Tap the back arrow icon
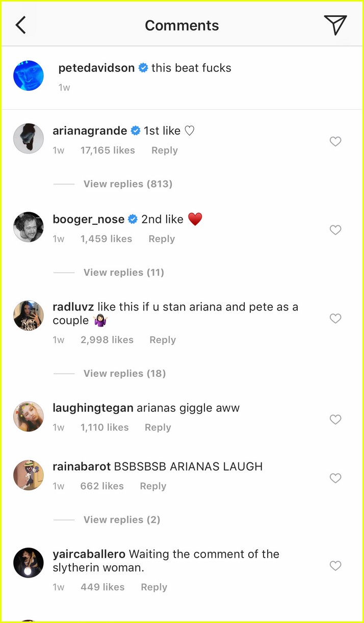This screenshot has height=623, width=364. click(x=21, y=25)
